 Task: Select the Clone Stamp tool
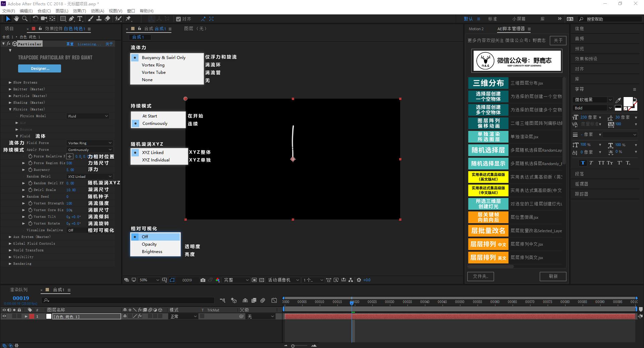[99, 19]
